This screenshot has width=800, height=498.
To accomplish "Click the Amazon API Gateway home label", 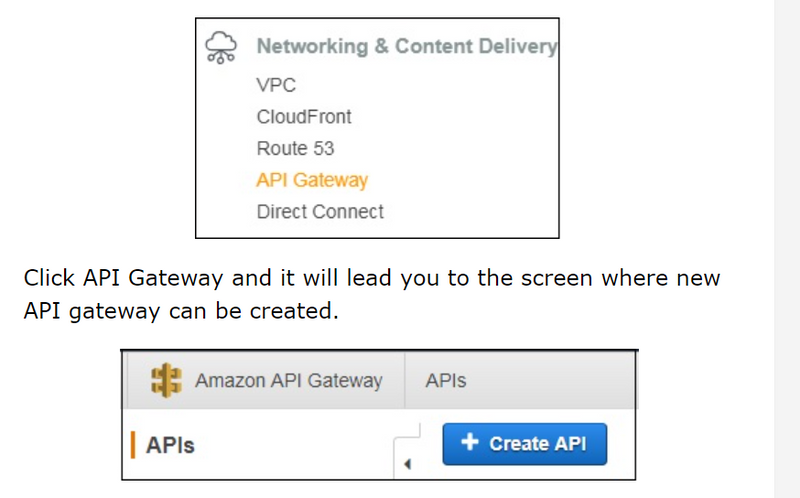I will [x=288, y=381].
